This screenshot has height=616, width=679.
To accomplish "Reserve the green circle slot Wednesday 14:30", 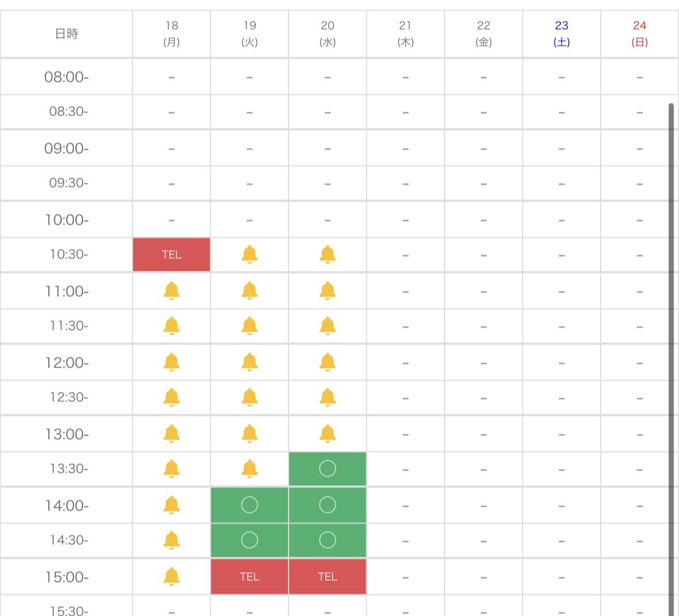I will tap(327, 540).
